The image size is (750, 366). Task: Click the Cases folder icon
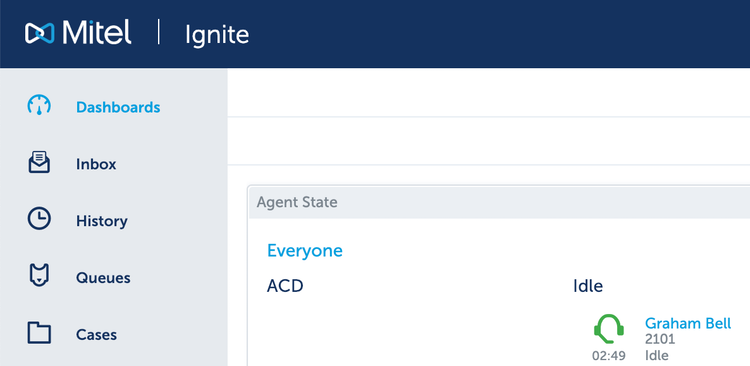pyautogui.click(x=39, y=333)
